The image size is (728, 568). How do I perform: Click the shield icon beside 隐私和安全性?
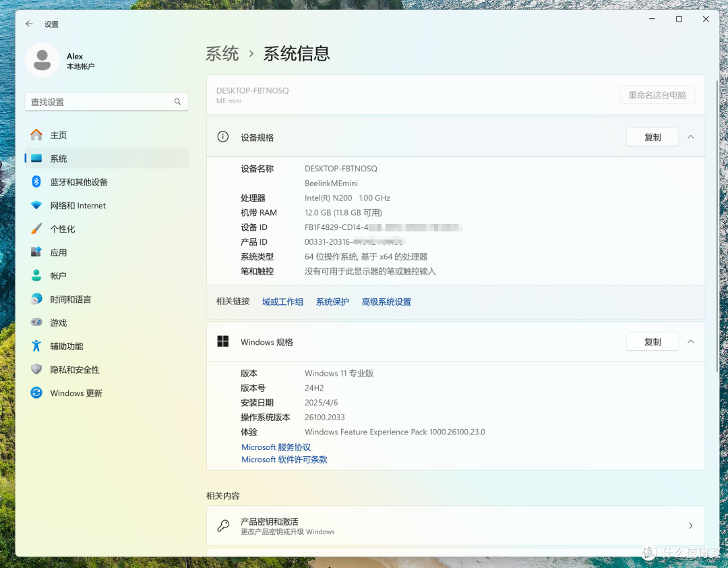(x=36, y=369)
